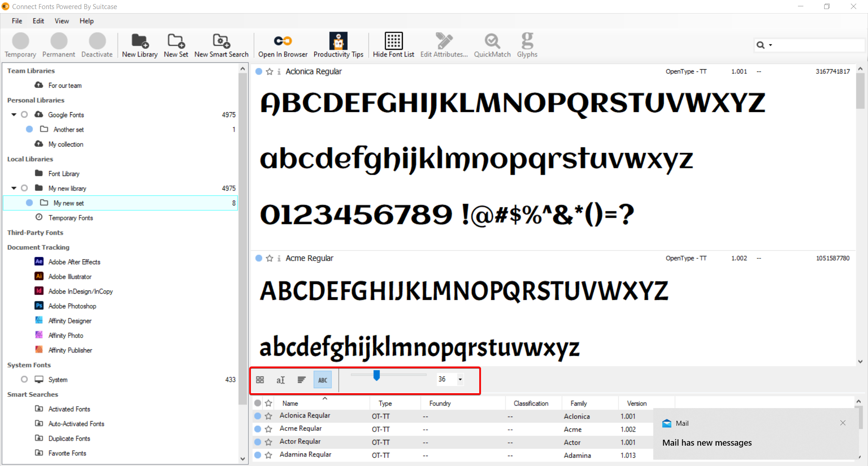Click the font search field

point(818,45)
